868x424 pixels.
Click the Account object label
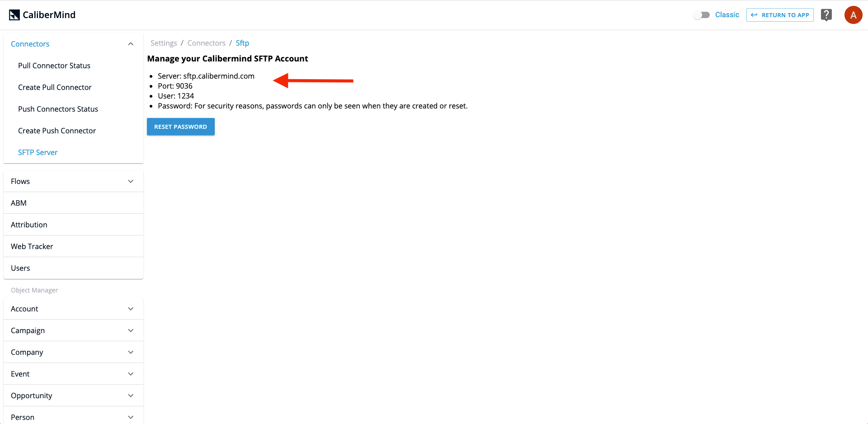24,309
